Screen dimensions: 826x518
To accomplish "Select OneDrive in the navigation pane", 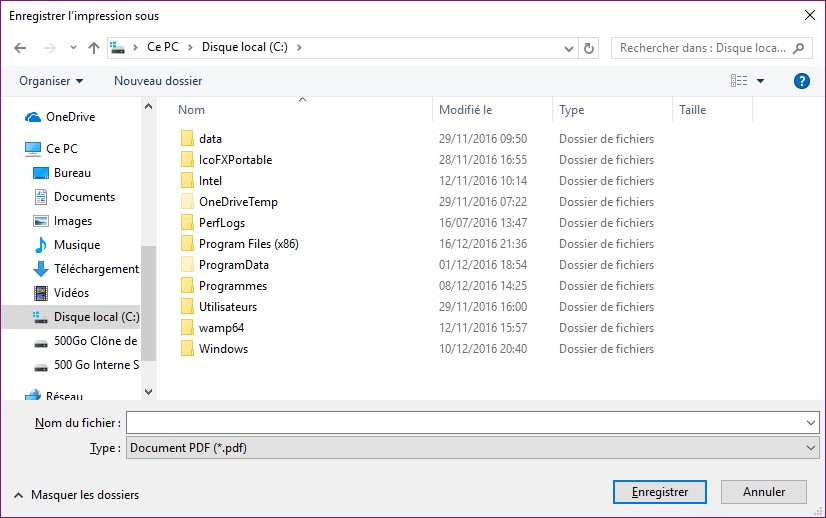I will [x=71, y=117].
